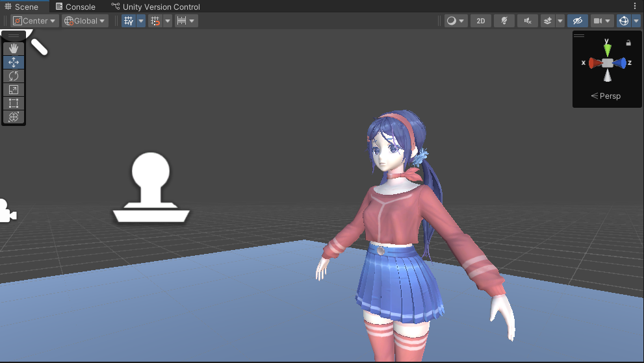Select the Hand view tool
The width and height of the screenshot is (644, 363).
coord(14,49)
